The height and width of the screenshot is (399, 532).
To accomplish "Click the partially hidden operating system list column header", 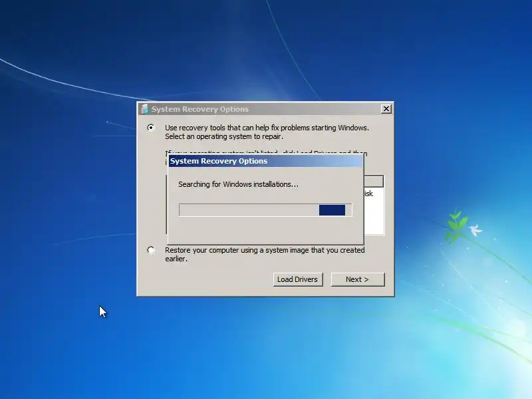I will [374, 182].
